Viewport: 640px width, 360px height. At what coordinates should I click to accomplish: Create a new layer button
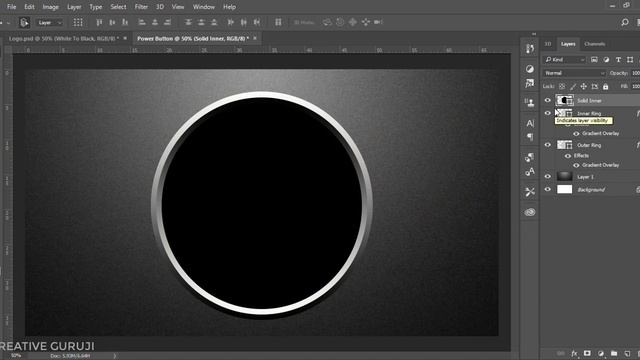click(x=627, y=353)
